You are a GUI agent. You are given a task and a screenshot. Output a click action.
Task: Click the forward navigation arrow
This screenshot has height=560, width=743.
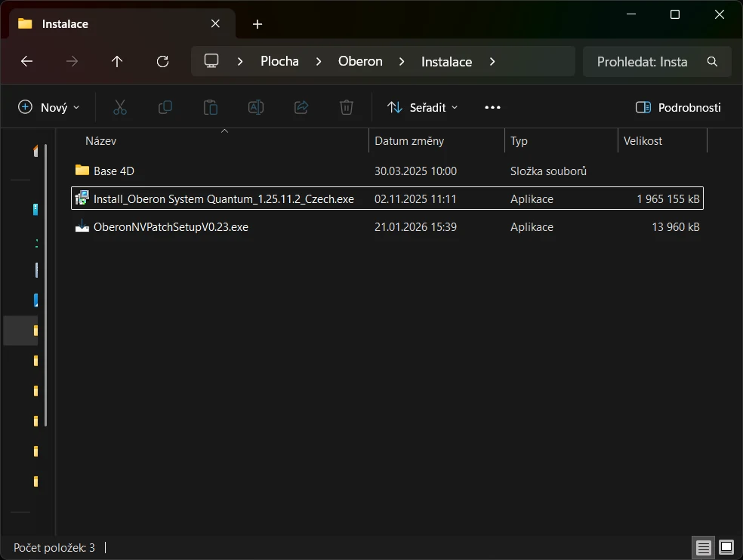[x=72, y=61]
